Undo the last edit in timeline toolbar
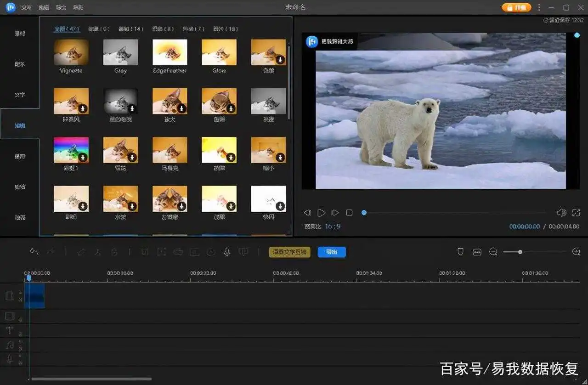 tap(34, 252)
